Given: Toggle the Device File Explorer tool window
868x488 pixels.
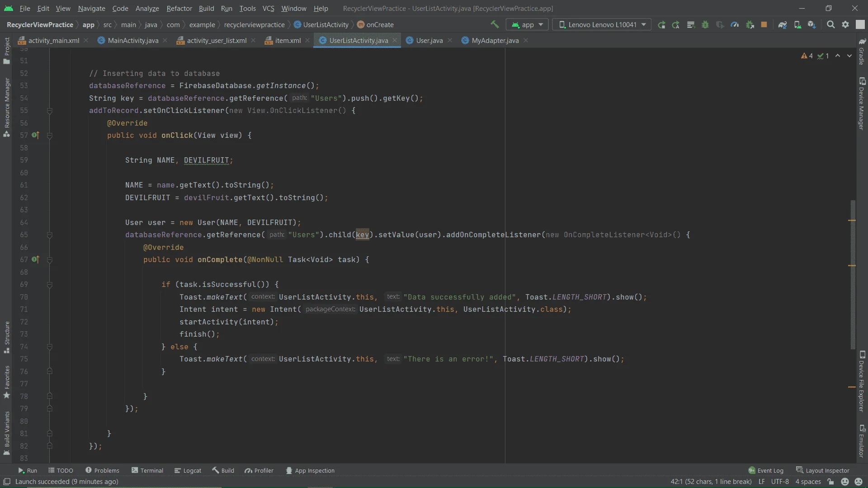Looking at the screenshot, I should 862,381.
